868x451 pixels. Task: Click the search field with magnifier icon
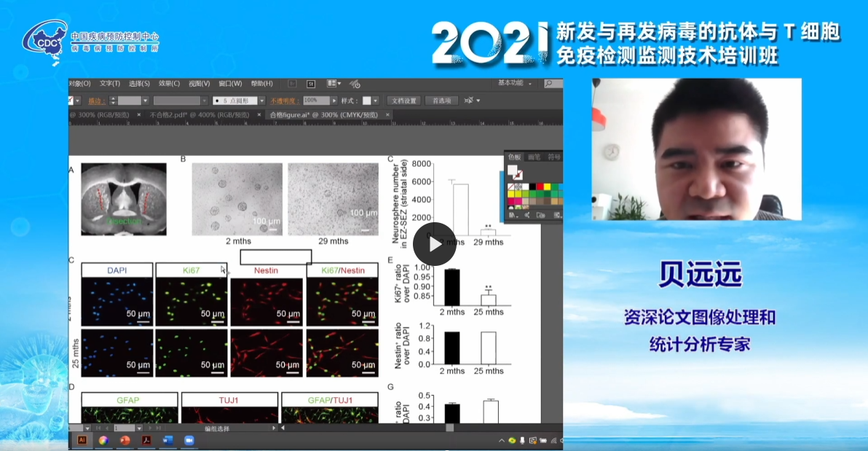tap(553, 84)
